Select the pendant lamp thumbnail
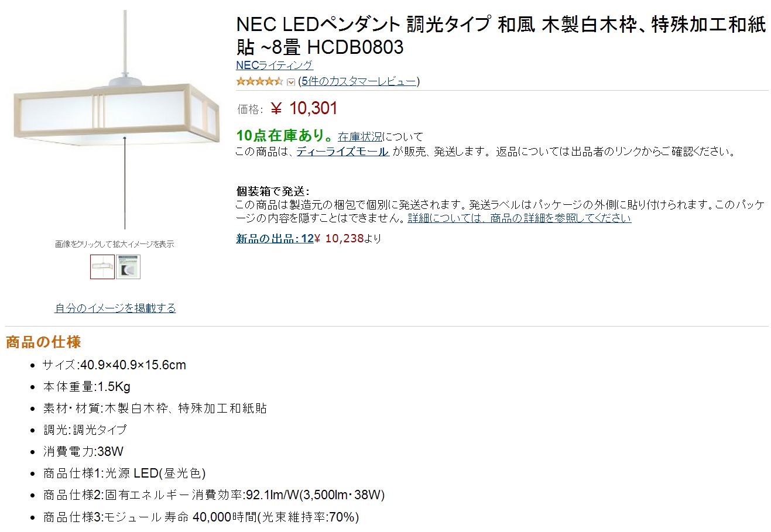 point(102,267)
